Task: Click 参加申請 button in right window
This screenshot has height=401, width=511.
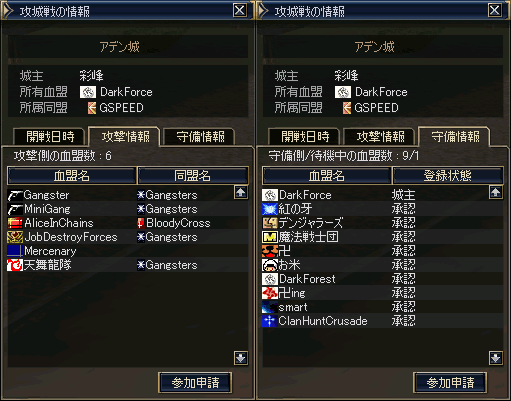Action: point(450,382)
